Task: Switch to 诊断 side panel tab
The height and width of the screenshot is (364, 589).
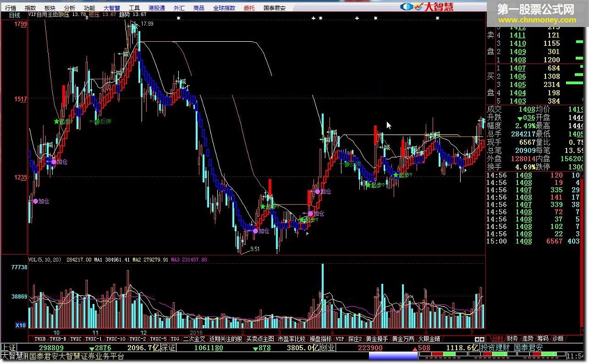Action: click(x=558, y=338)
